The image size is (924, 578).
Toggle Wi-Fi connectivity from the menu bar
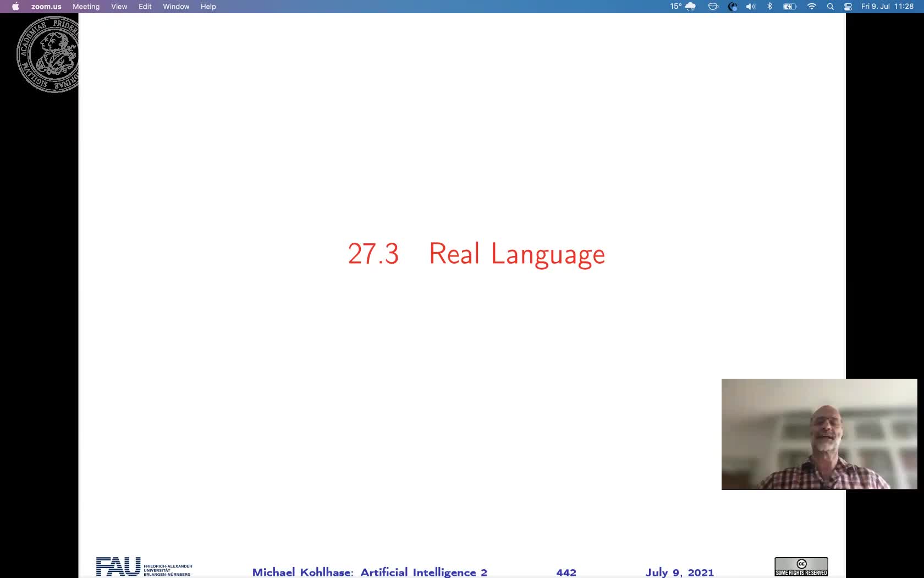point(811,7)
